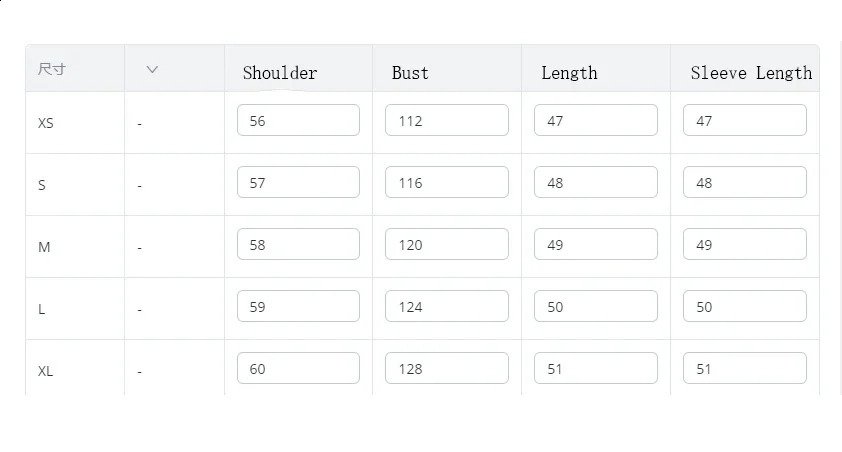This screenshot has height=452, width=842.
Task: Click the 尺寸 size column header
Action: click(52, 69)
